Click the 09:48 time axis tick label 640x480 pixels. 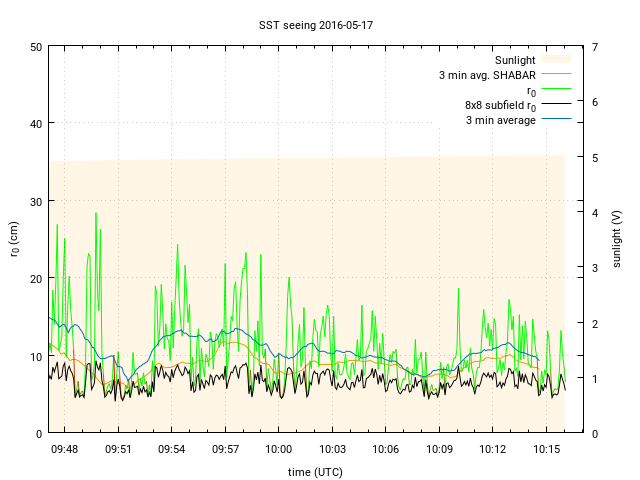64,450
